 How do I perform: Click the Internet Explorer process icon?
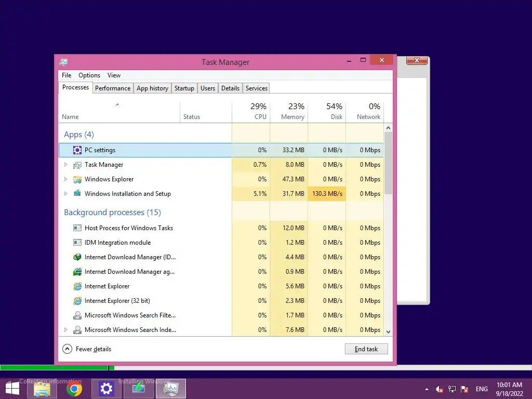click(x=77, y=286)
